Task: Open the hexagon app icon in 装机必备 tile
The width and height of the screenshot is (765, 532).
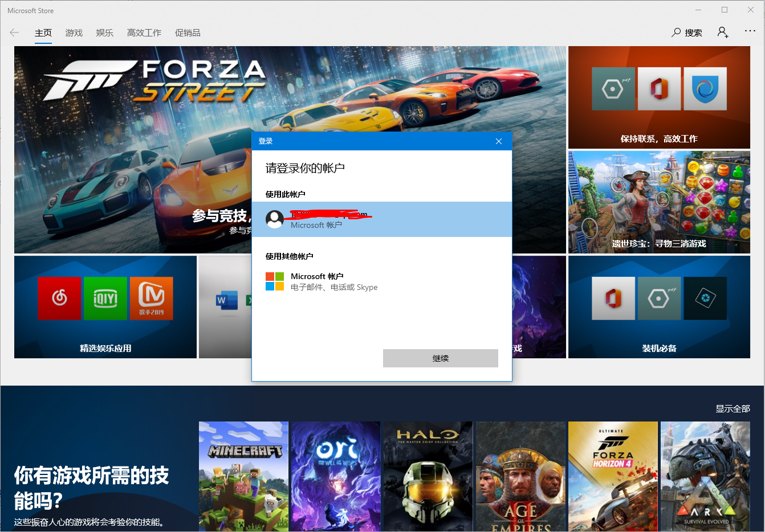Action: tap(660, 298)
